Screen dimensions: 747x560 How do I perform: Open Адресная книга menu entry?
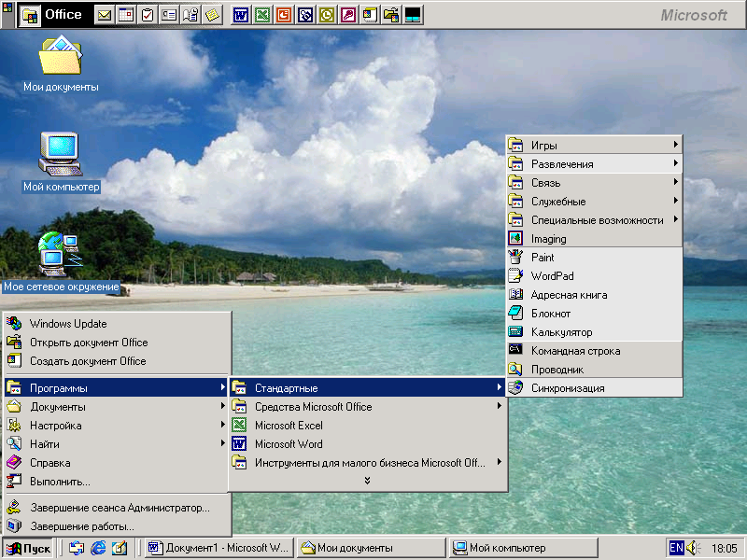point(595,295)
